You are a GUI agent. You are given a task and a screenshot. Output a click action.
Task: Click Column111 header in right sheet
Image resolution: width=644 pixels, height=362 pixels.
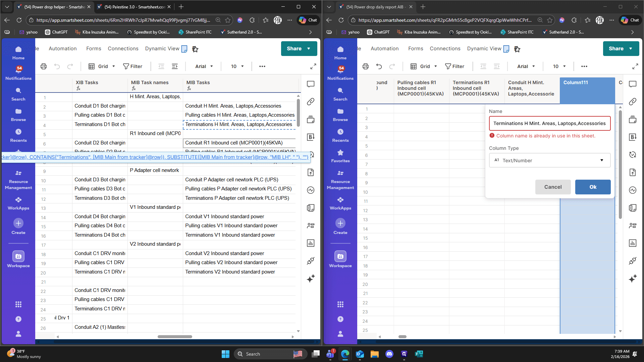click(x=587, y=90)
